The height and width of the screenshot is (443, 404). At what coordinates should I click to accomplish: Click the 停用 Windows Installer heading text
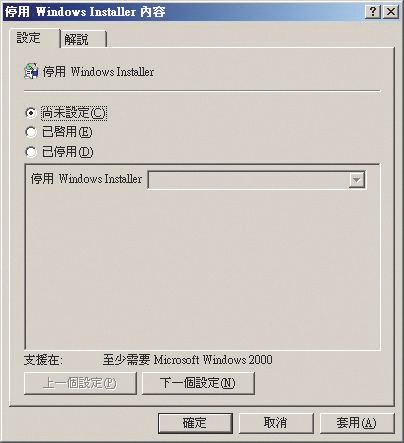pyautogui.click(x=98, y=72)
